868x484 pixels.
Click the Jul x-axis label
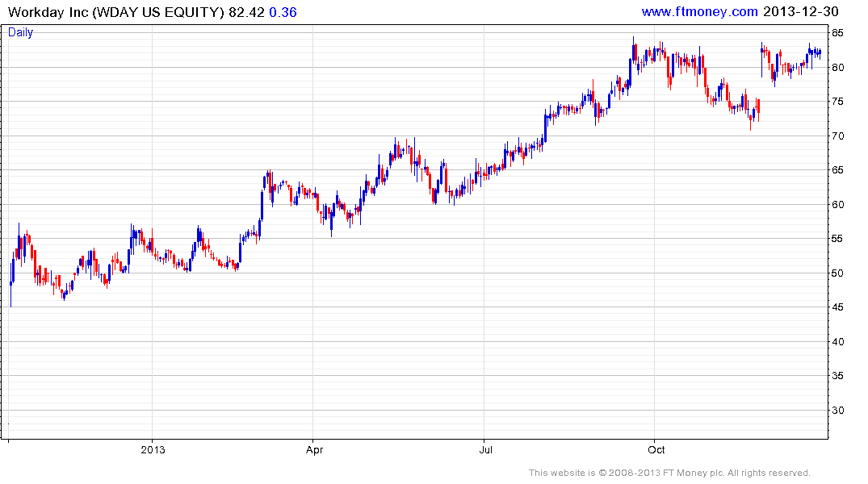[x=485, y=449]
